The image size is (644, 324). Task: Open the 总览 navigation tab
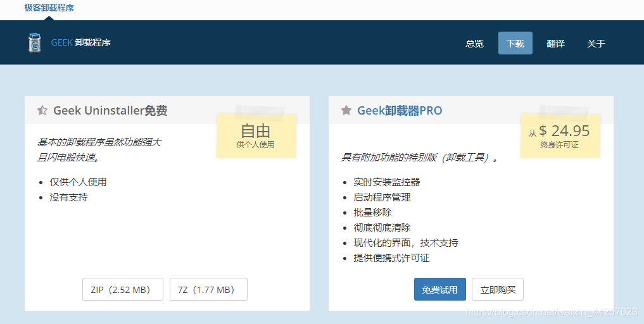pyautogui.click(x=474, y=43)
